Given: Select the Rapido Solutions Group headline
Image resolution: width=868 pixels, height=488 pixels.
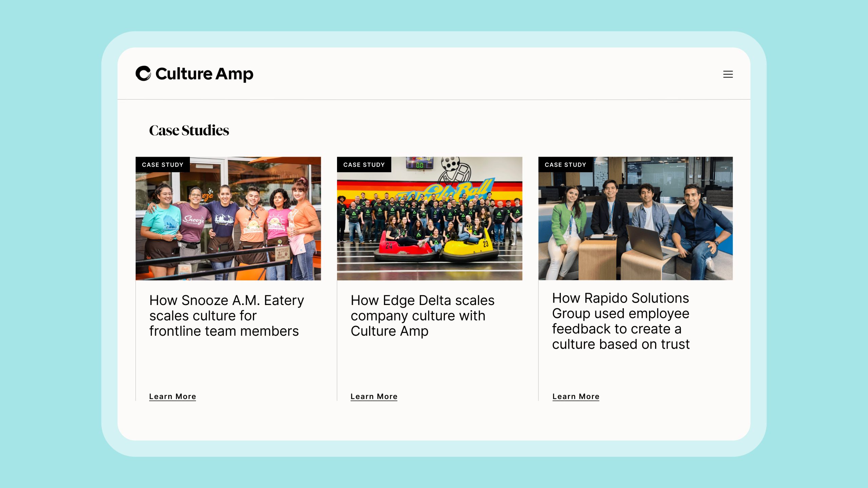Looking at the screenshot, I should click(x=620, y=321).
